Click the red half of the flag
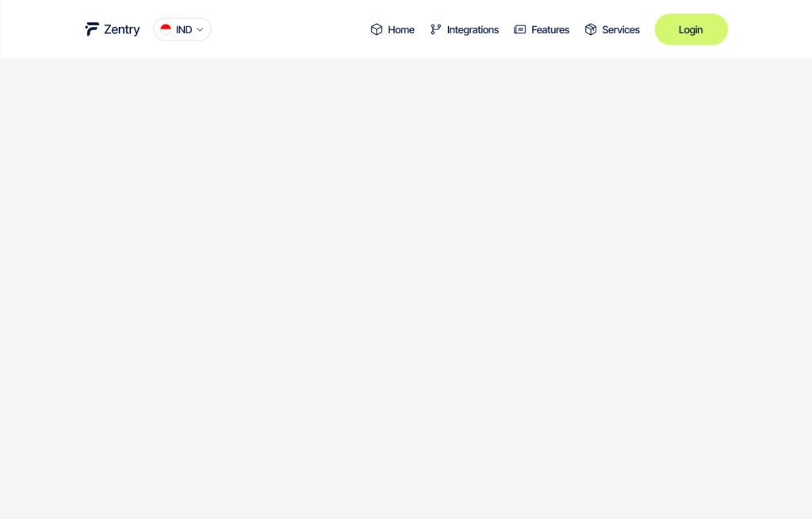812x519 pixels. click(x=166, y=27)
